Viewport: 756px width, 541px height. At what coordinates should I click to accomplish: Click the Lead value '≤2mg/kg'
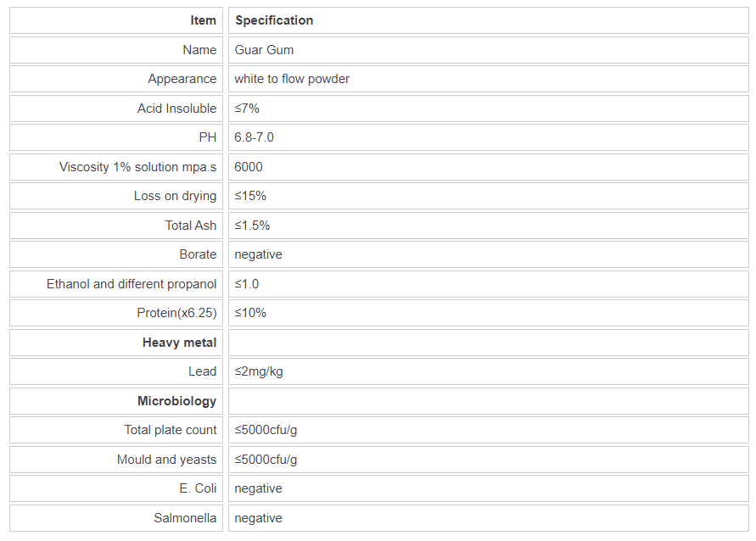pyautogui.click(x=265, y=371)
